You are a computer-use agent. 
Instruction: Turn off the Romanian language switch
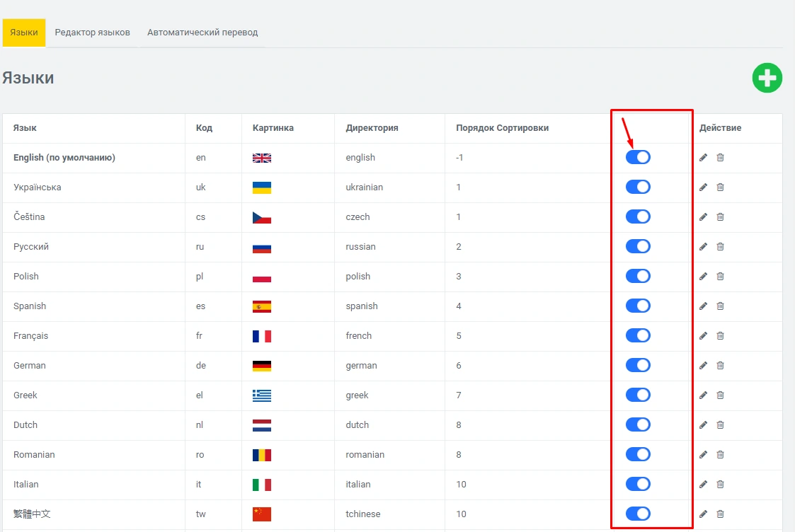click(638, 455)
